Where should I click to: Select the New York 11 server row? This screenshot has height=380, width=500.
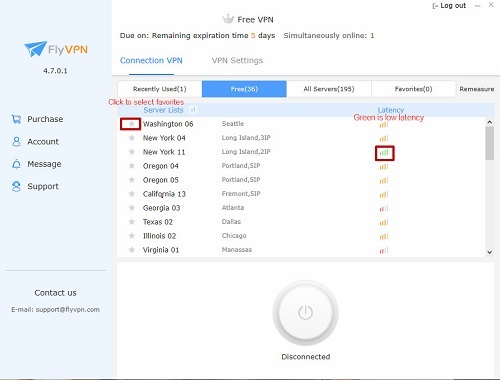pos(301,152)
